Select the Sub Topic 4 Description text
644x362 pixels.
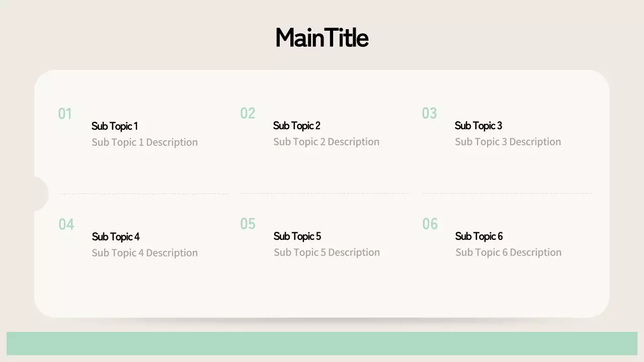144,253
